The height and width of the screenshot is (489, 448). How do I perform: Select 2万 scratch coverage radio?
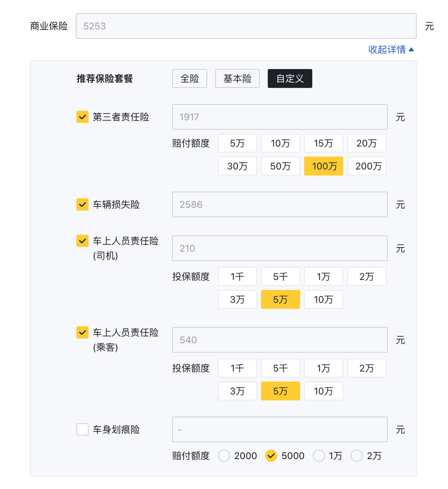(x=357, y=456)
